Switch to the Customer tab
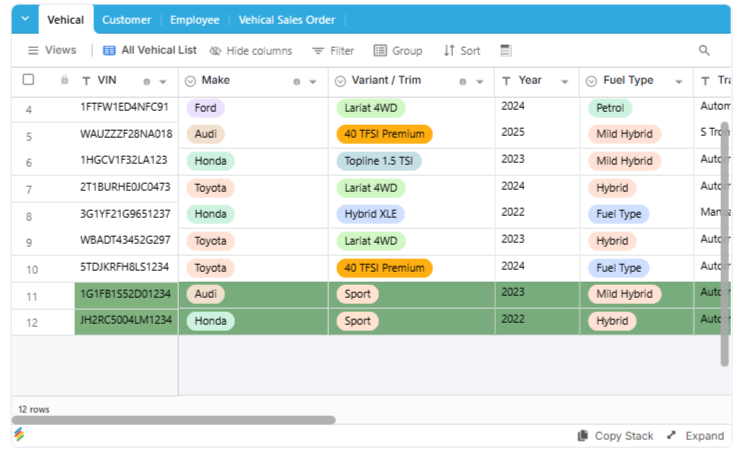 pyautogui.click(x=127, y=20)
